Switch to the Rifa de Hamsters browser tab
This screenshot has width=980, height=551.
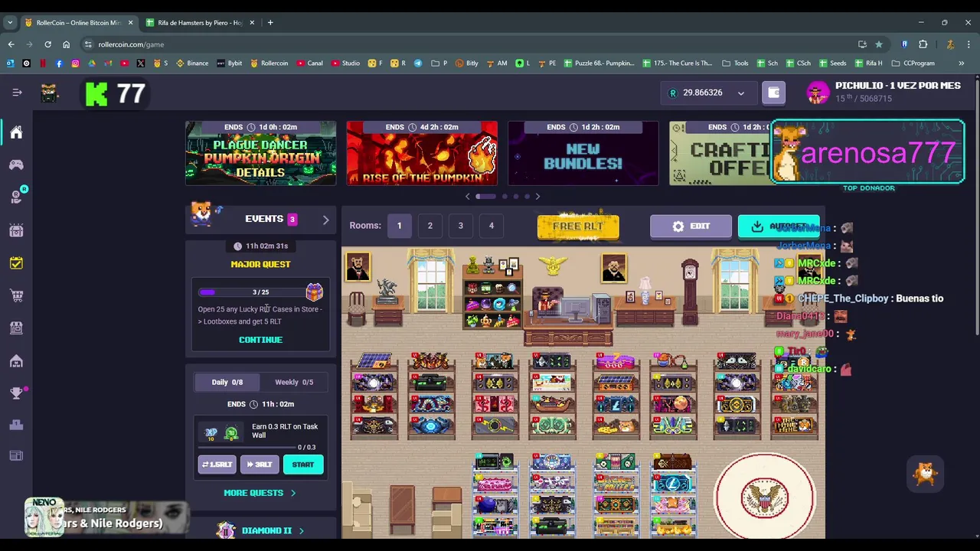click(x=200, y=22)
